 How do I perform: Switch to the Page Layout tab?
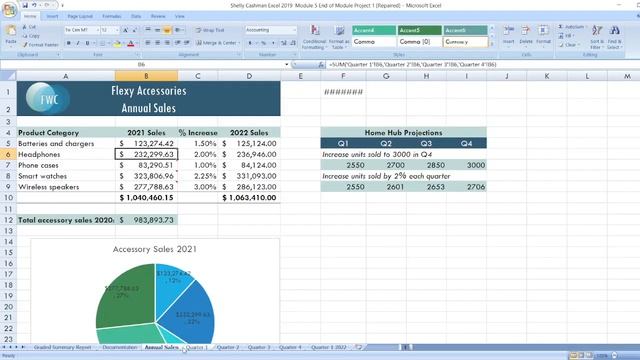click(x=80, y=16)
